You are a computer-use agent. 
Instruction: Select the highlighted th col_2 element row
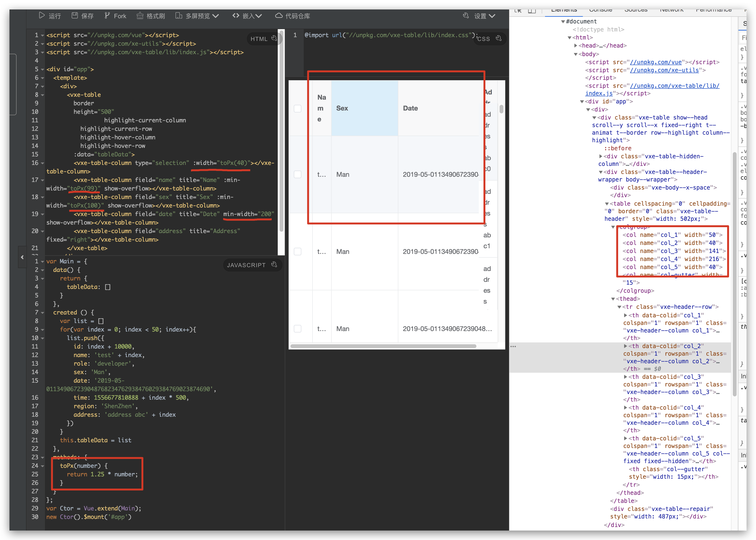coord(620,358)
